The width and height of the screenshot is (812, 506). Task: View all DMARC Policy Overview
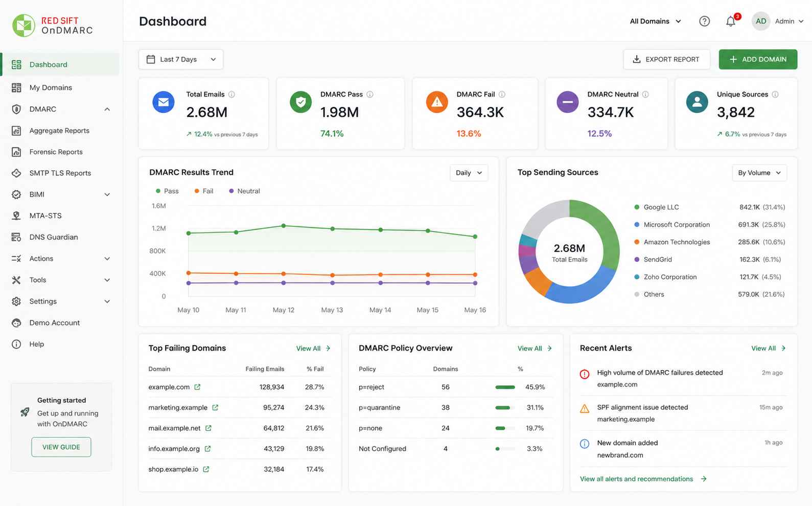(x=535, y=348)
